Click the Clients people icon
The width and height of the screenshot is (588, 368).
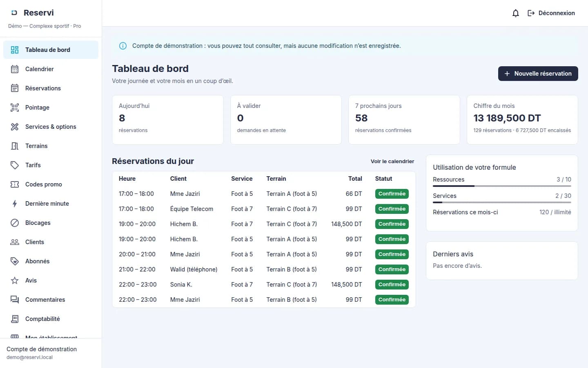point(15,242)
